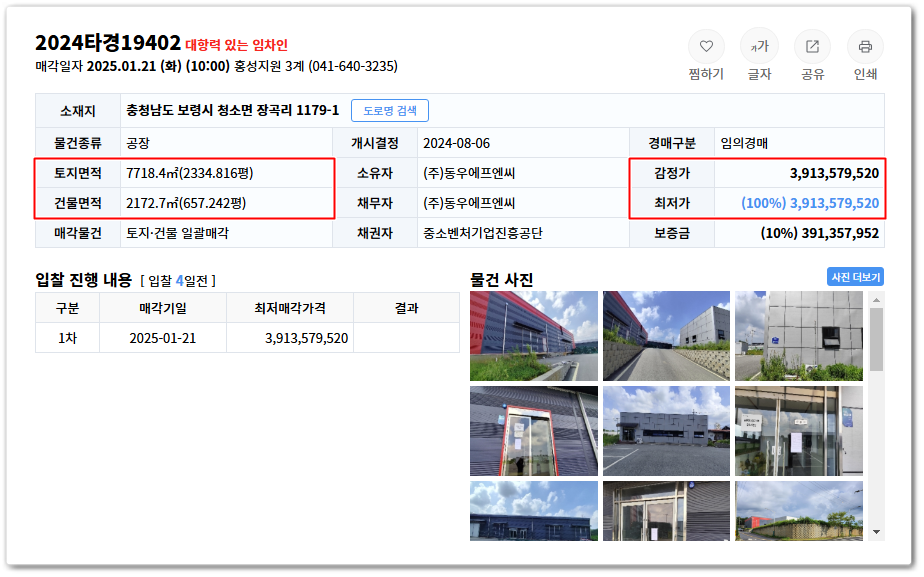
Task: Click the photo gallery scroll down arrow
Action: (x=876, y=532)
